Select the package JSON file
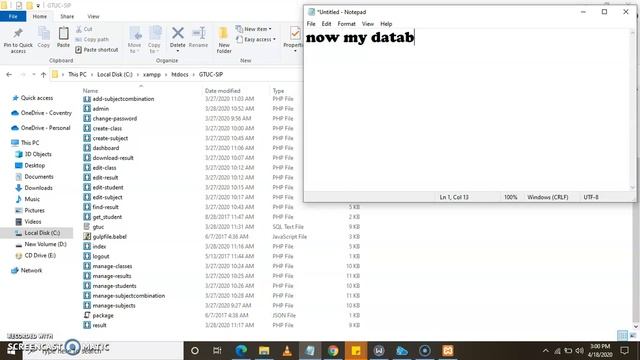This screenshot has height=360, width=640. tap(103, 315)
